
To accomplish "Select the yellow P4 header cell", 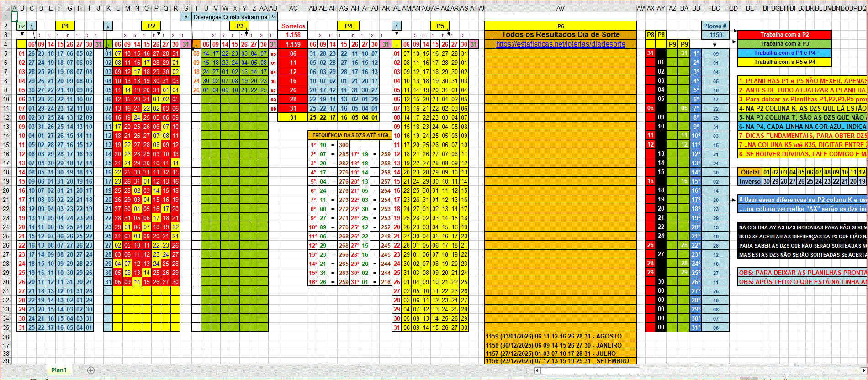I will point(348,26).
